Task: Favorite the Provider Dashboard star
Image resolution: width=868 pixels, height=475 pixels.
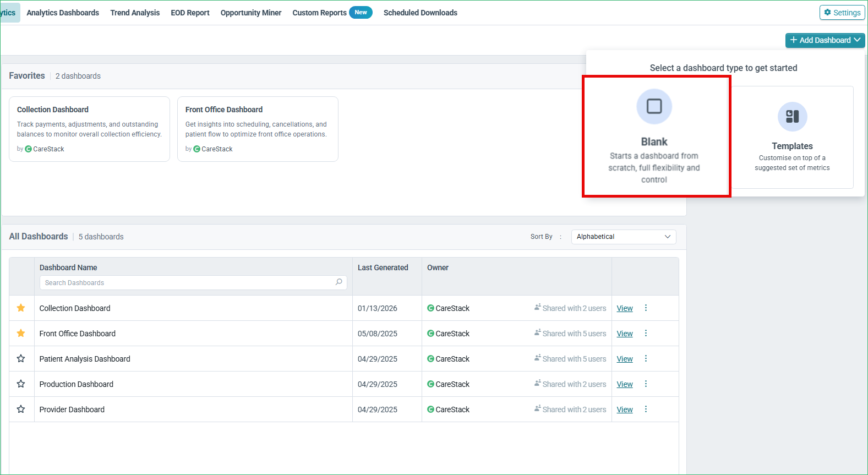Action: (21, 410)
